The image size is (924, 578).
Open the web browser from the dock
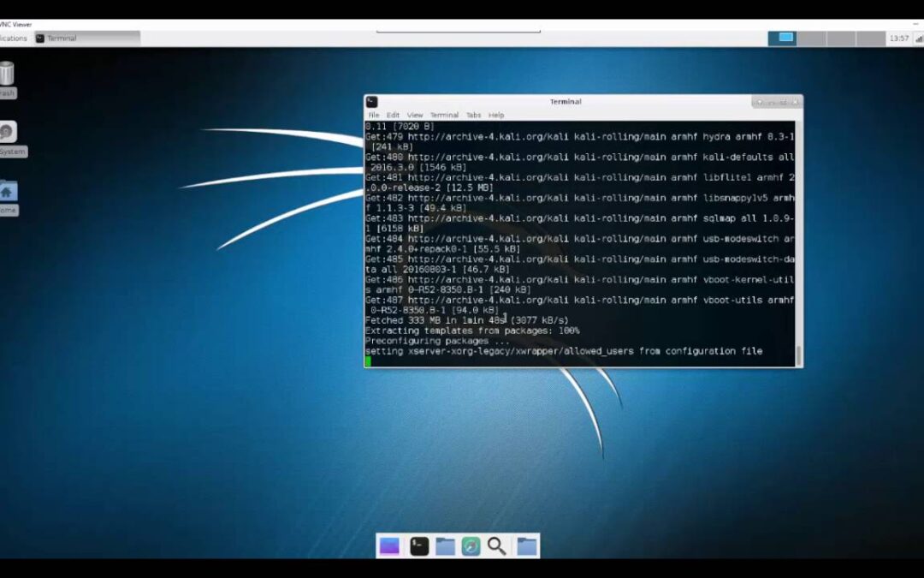click(x=471, y=546)
